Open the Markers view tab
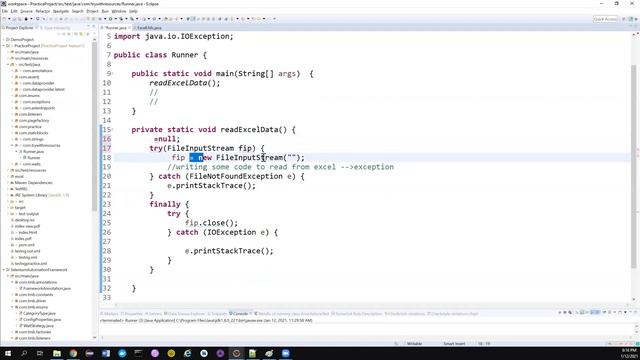The width and height of the screenshot is (640, 360). pyautogui.click(x=109, y=314)
